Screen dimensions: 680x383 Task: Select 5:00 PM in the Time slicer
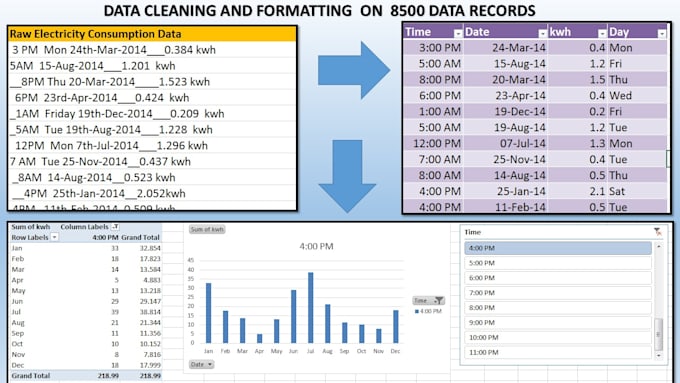tap(558, 263)
